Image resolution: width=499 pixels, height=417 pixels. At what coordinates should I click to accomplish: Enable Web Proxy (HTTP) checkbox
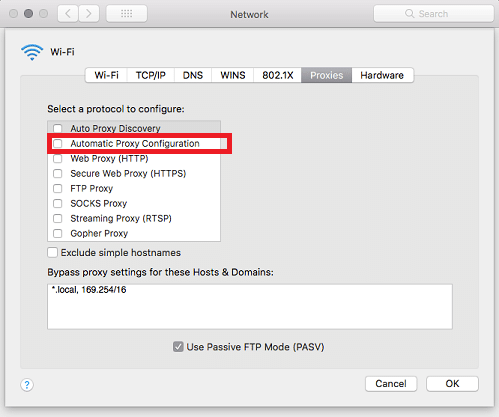pos(58,158)
